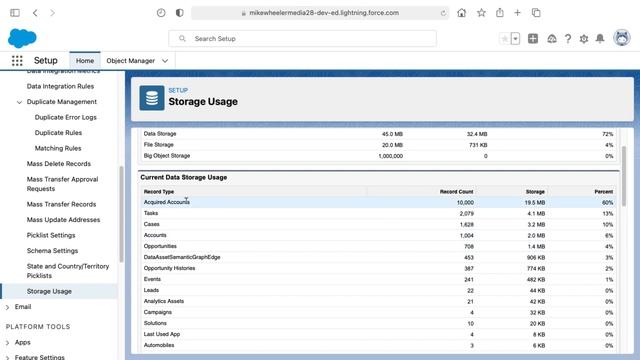
Task: Click the Record Type column header
Action: coord(159,191)
